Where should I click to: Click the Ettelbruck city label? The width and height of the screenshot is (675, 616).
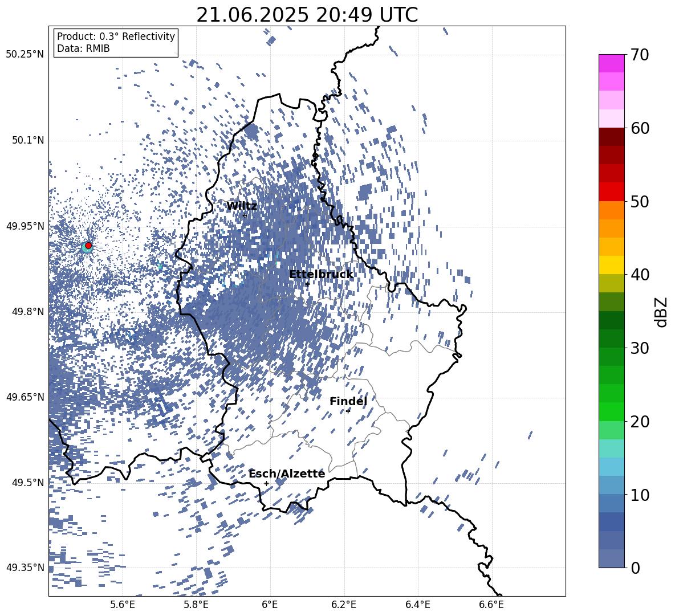(321, 275)
